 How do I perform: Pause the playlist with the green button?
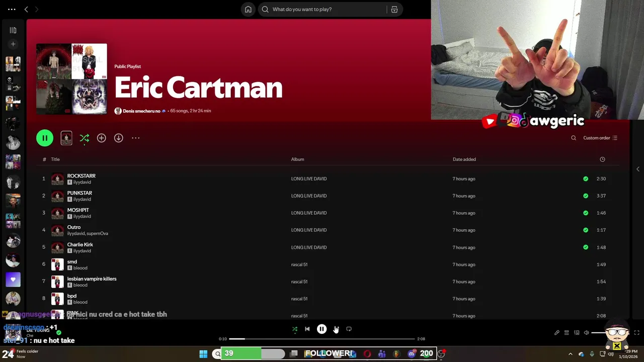45,138
